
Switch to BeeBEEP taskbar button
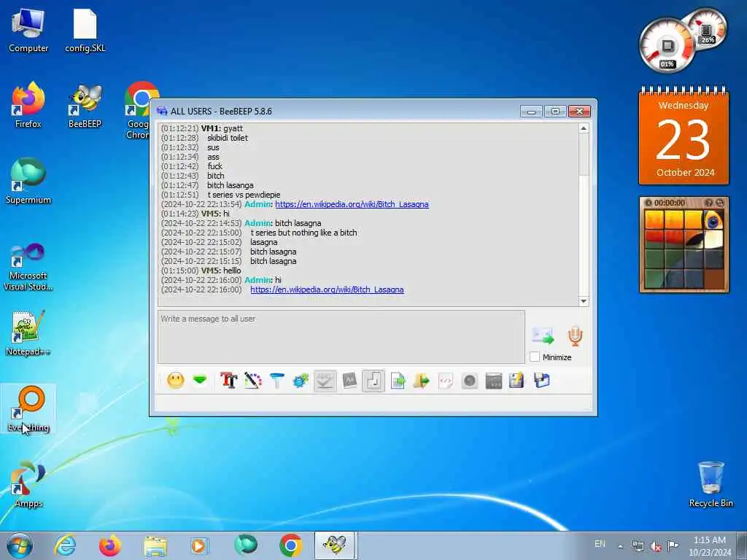pos(335,545)
